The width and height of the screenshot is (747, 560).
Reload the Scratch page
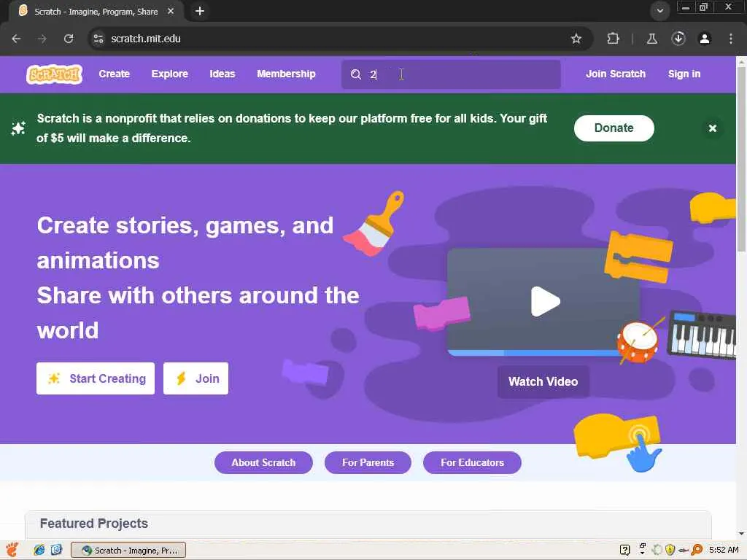pos(69,39)
